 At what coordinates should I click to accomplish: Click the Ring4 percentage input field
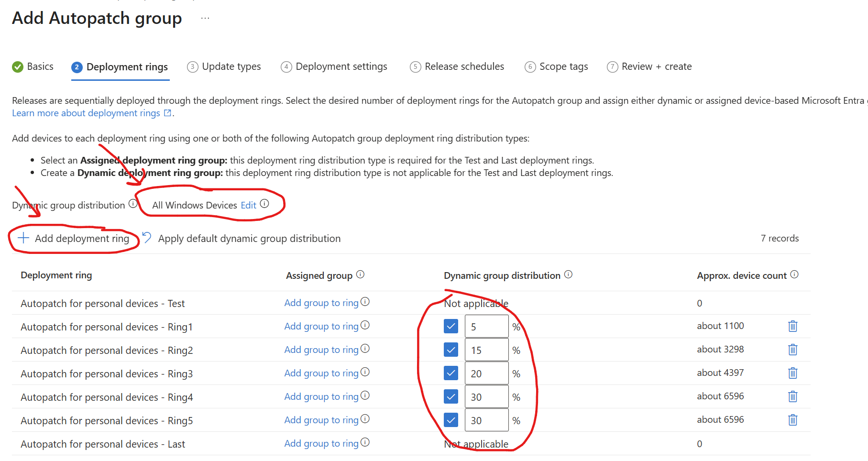tap(486, 396)
